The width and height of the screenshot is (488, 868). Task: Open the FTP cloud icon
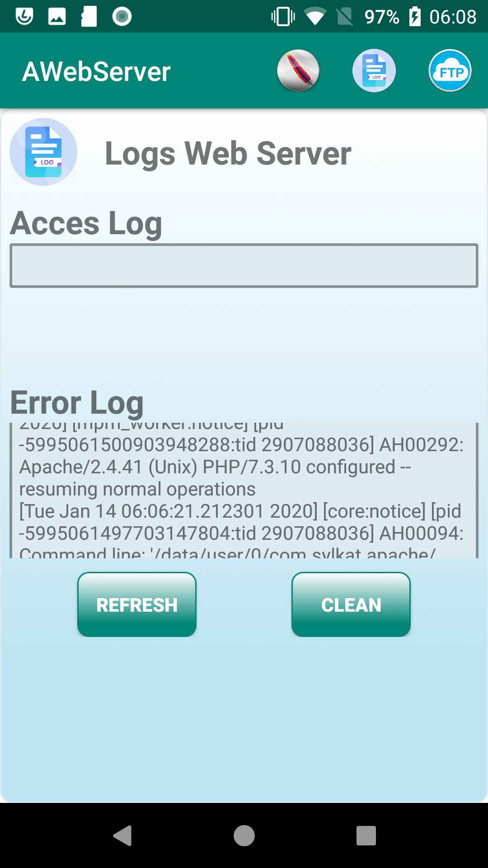(x=450, y=71)
